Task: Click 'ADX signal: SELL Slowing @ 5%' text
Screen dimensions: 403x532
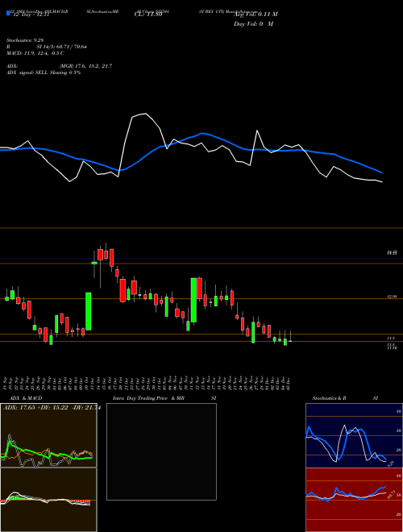Action: 44,73
